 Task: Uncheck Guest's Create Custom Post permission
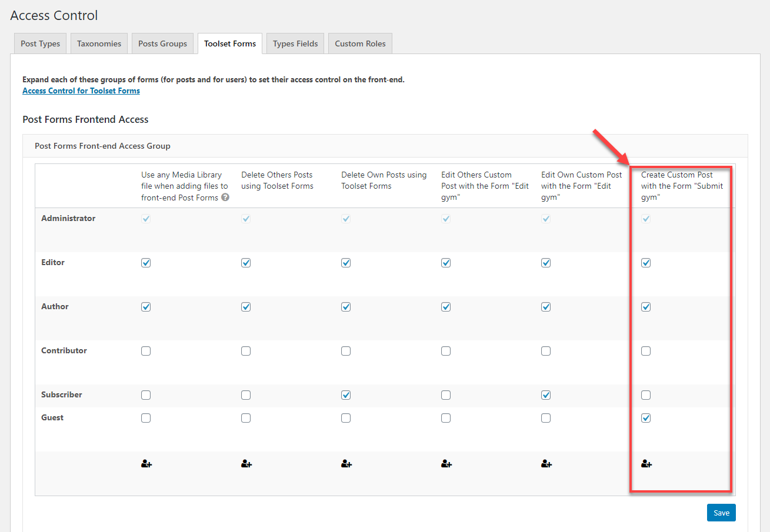pyautogui.click(x=646, y=417)
